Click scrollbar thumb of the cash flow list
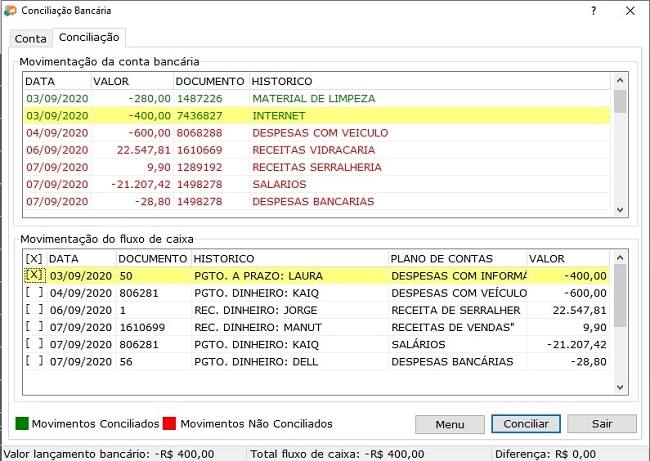Viewport: 650px width, 461px height. pos(620,296)
